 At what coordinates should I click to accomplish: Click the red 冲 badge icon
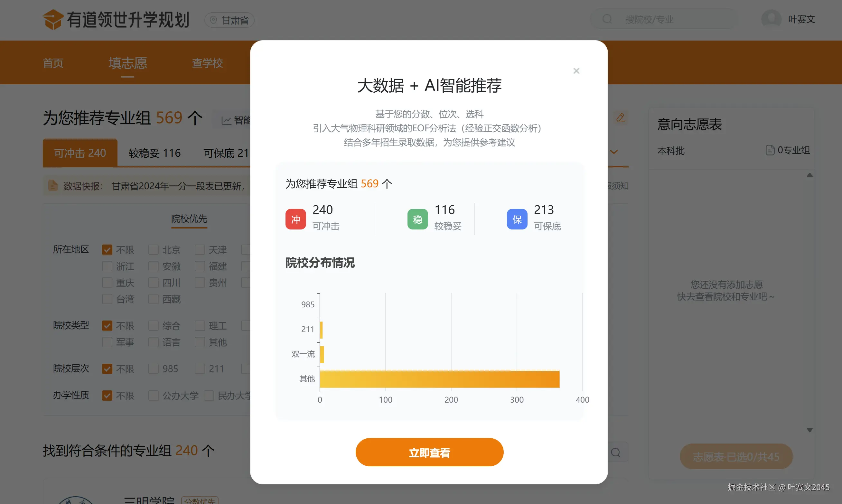(x=295, y=219)
